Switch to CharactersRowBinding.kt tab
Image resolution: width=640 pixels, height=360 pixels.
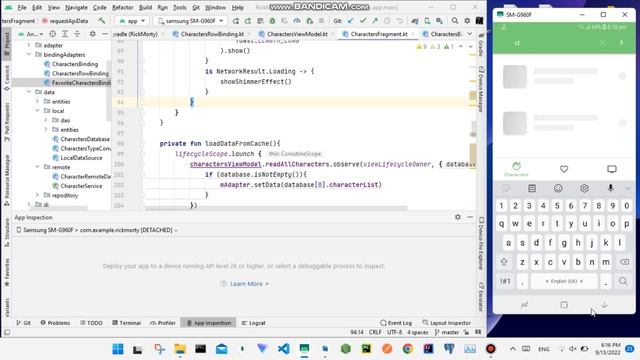coord(212,34)
